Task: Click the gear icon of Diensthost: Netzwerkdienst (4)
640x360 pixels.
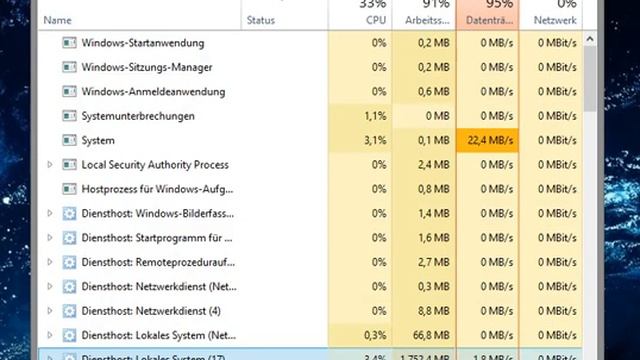Action: (69, 311)
